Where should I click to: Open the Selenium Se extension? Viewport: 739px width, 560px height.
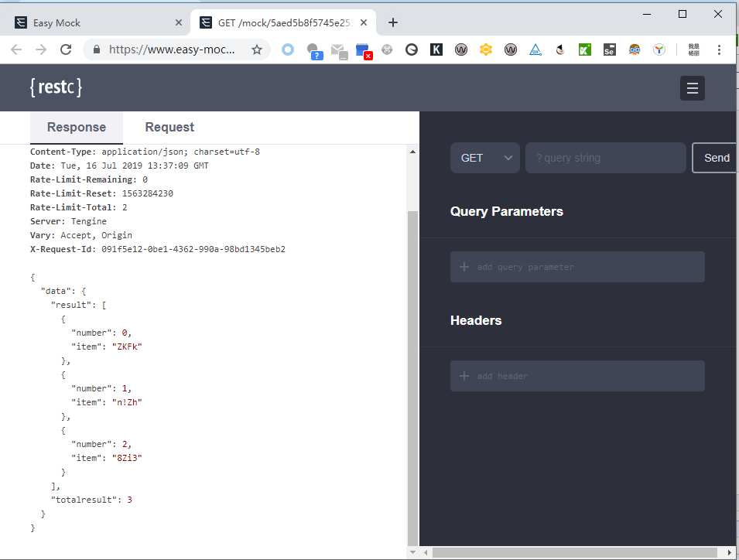610,50
